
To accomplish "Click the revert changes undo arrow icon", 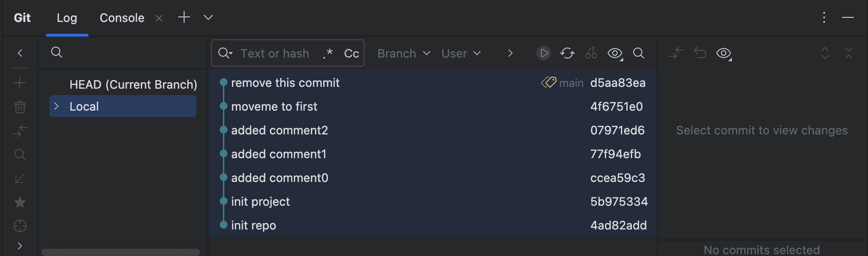I will (700, 53).
